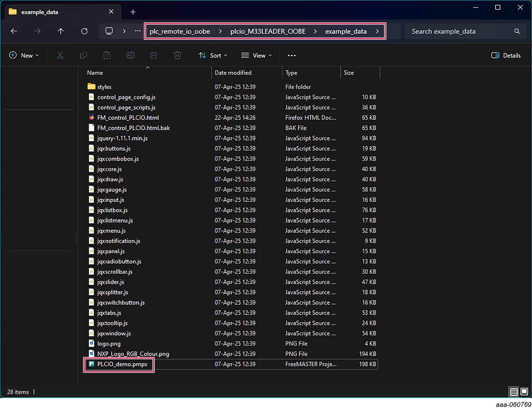Click the Paste clipboard icon

point(107,55)
